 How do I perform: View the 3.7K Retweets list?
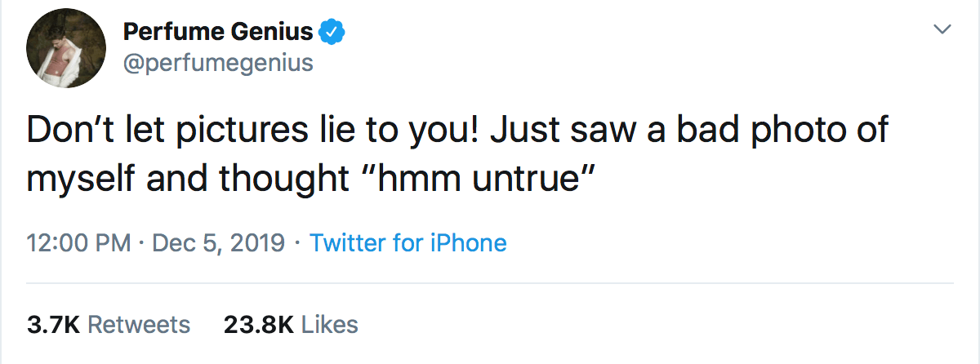pyautogui.click(x=109, y=325)
